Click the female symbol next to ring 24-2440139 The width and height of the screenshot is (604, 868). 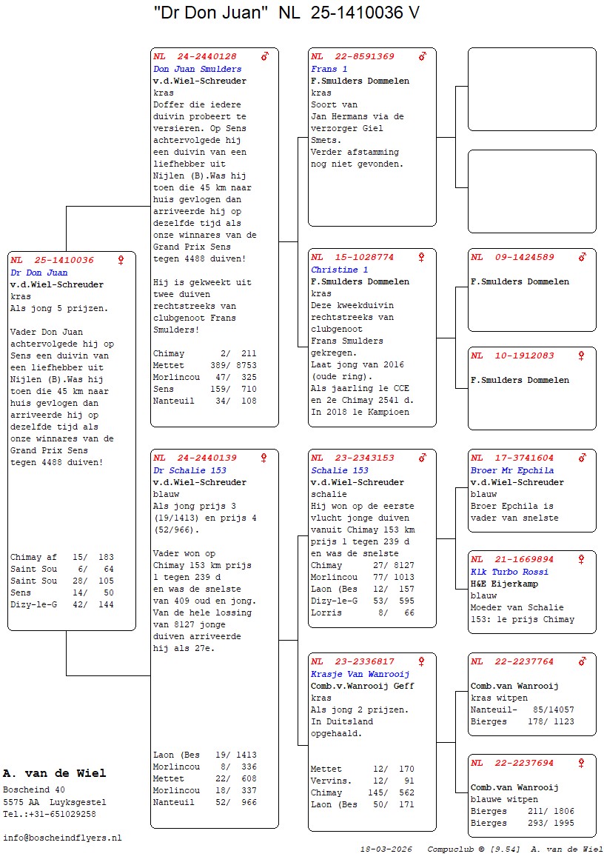click(264, 458)
